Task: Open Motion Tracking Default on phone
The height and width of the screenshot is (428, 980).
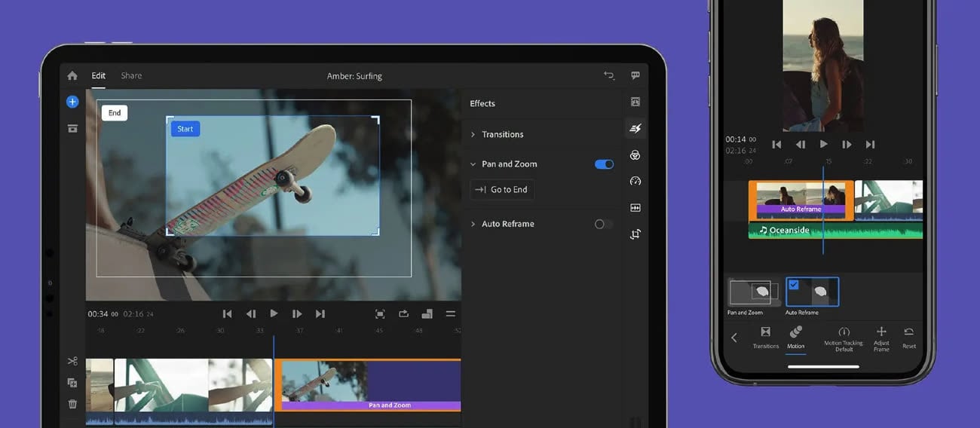Action: click(844, 339)
